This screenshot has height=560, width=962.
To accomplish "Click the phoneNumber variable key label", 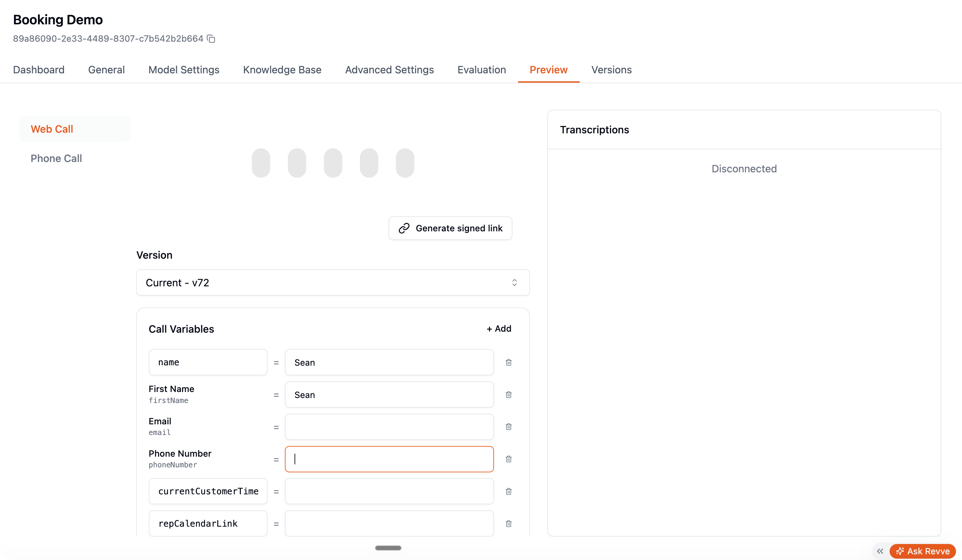I will pyautogui.click(x=173, y=465).
